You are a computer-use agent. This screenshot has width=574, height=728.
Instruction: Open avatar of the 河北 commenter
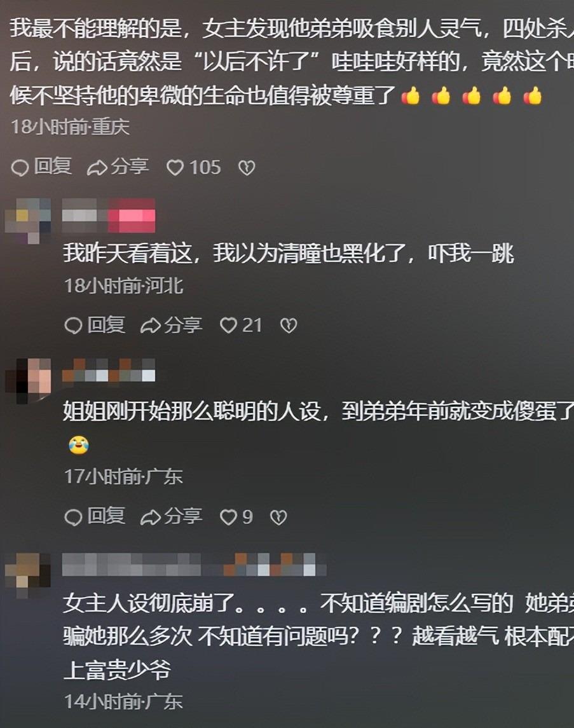click(29, 221)
